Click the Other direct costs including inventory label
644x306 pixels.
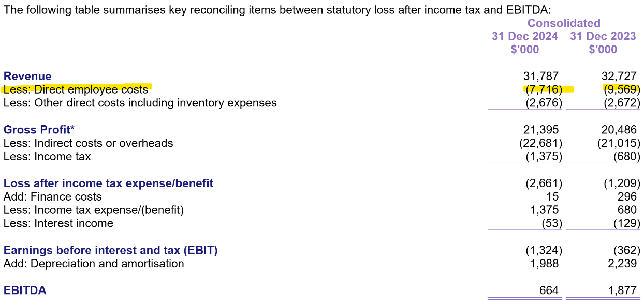(x=140, y=103)
